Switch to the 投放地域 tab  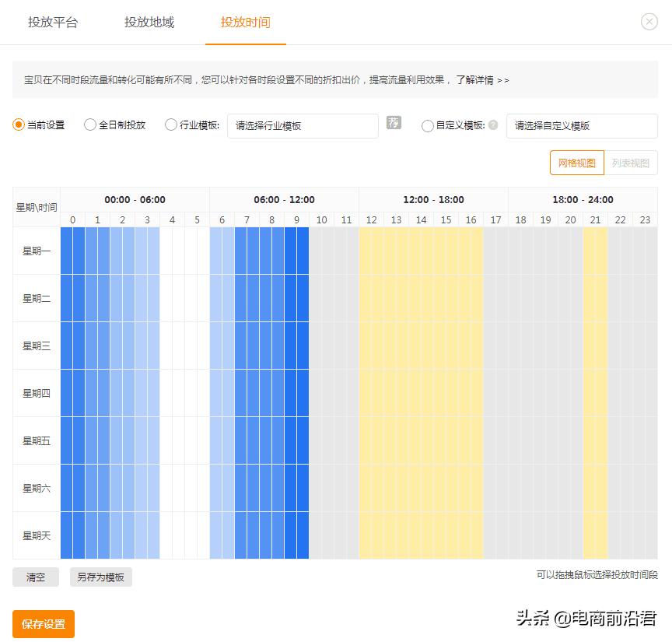point(149,23)
